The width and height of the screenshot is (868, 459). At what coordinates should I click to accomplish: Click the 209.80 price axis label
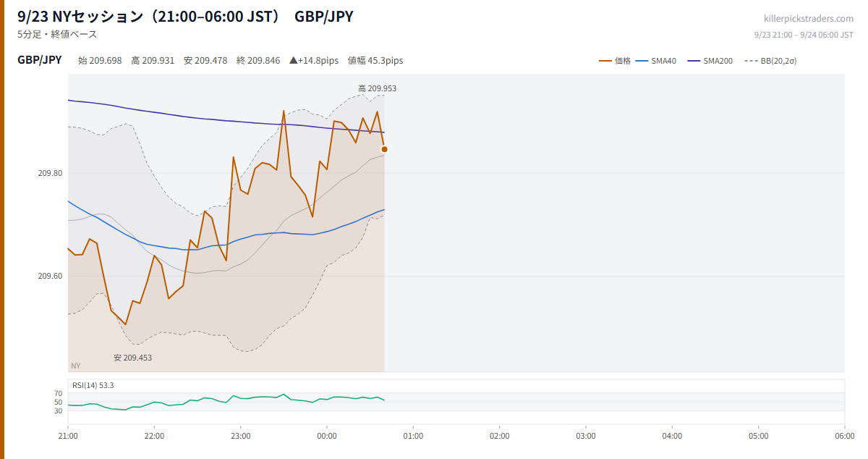point(51,173)
